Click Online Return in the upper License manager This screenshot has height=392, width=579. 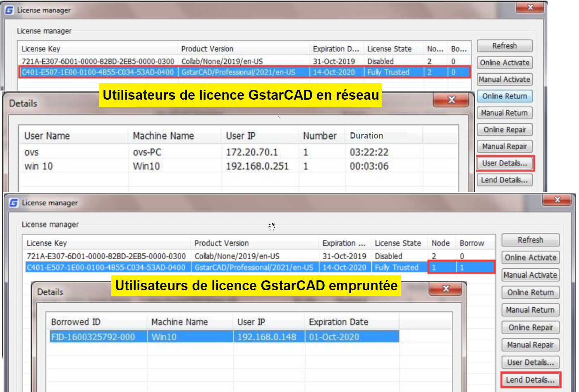click(x=505, y=96)
